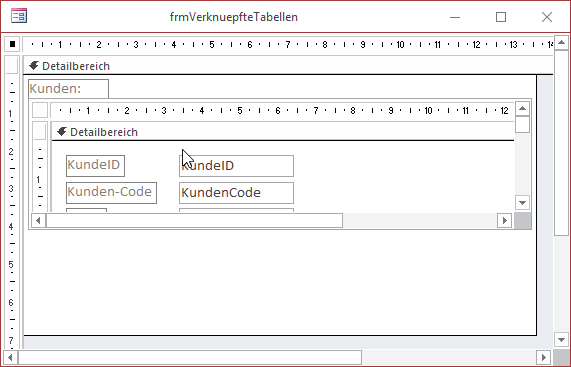571x367 pixels.
Task: Click the main window scroll-down arrow
Action: [561, 340]
